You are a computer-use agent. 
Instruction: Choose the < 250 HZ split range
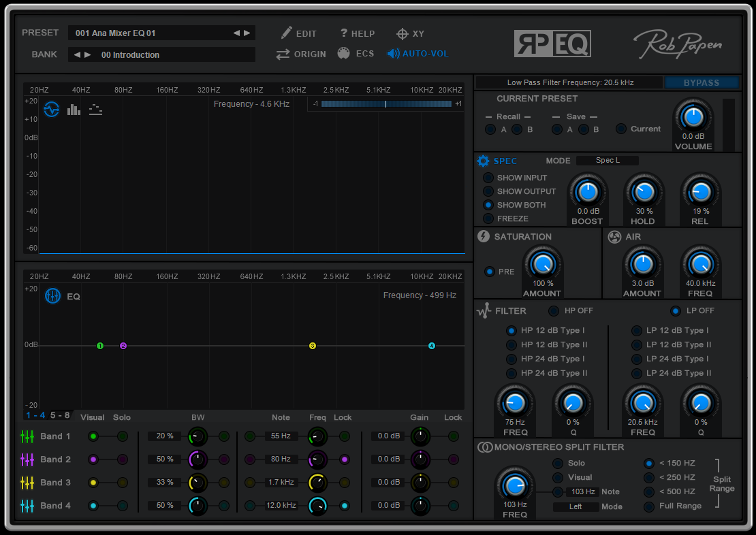coord(649,478)
